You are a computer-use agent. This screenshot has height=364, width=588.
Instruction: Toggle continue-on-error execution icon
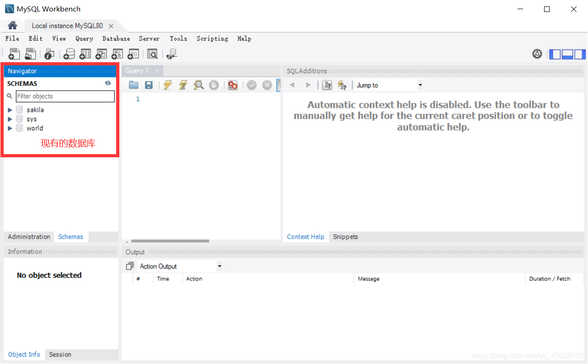[x=233, y=85]
